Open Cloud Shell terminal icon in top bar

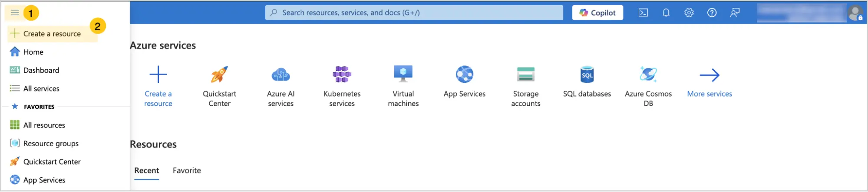[643, 13]
